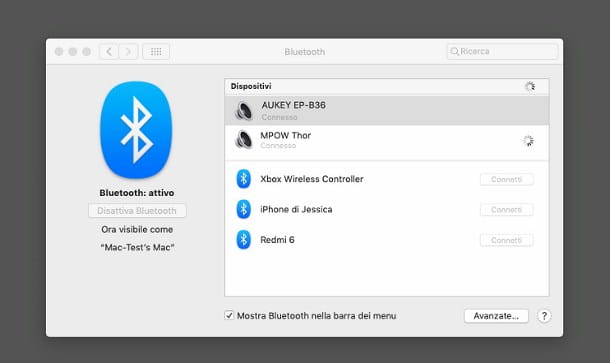Screen dimensions: 610x363
Task: Select the AUKEY EP-B36 device name
Action: click(294, 105)
